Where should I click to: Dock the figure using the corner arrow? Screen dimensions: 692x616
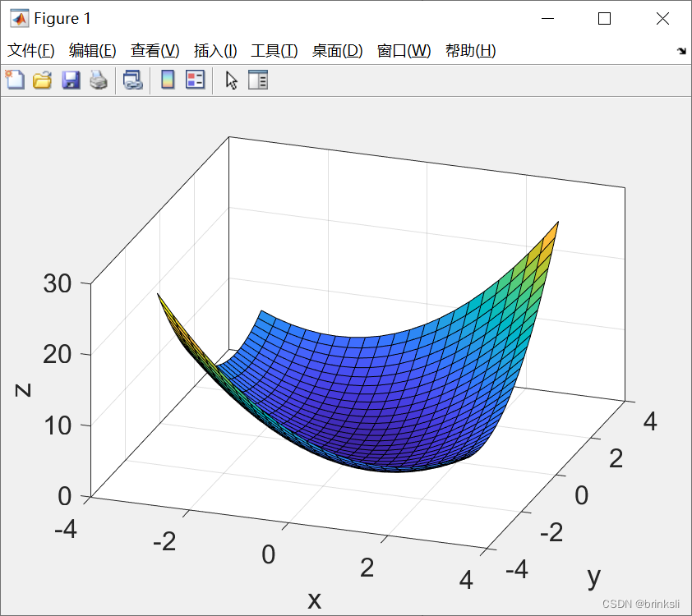pyautogui.click(x=682, y=51)
